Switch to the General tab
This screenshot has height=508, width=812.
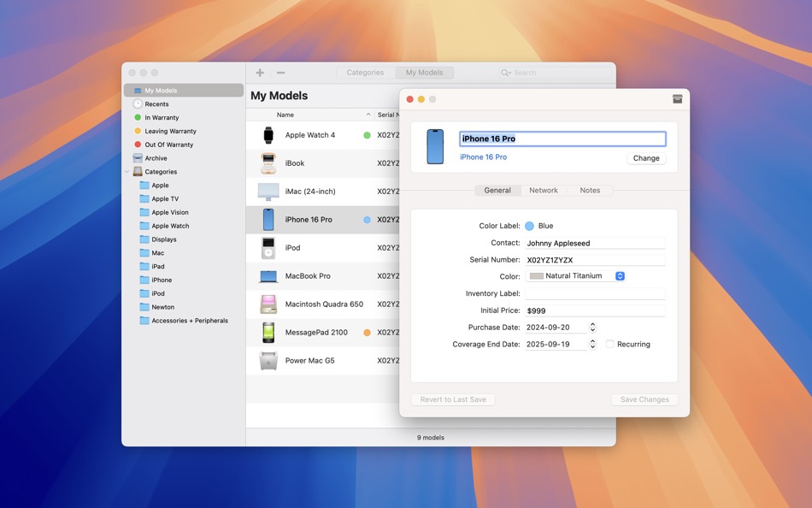click(497, 190)
